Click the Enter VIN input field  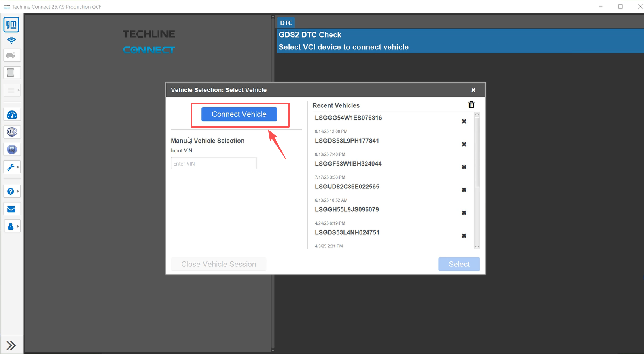[x=214, y=164]
